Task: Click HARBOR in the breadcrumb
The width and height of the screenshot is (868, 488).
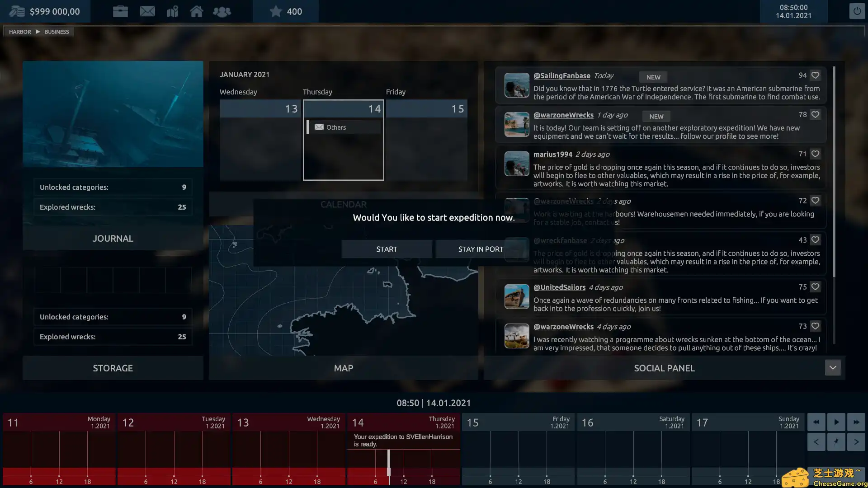Action: click(20, 32)
